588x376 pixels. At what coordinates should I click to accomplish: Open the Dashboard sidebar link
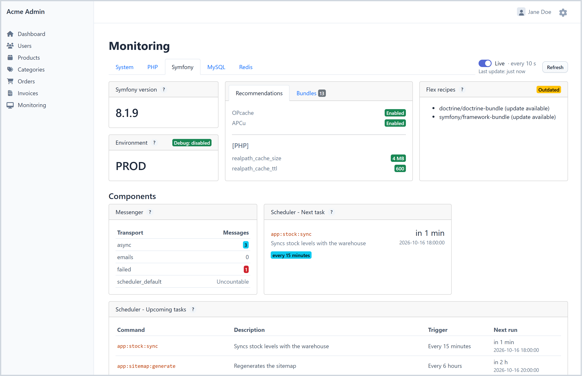[x=31, y=34]
